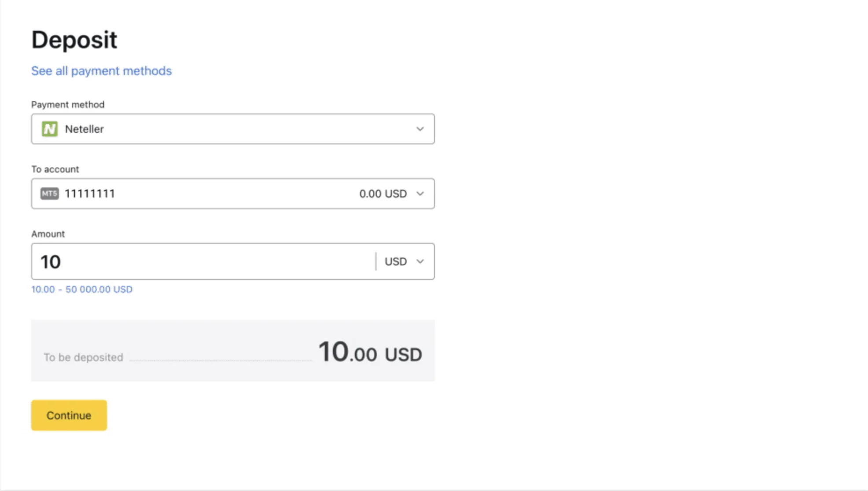The width and height of the screenshot is (868, 491).
Task: Click inside the Amount input field
Action: [198, 261]
